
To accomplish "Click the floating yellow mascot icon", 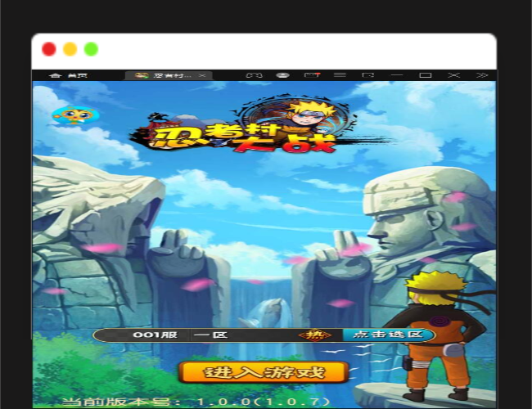I will (72, 115).
